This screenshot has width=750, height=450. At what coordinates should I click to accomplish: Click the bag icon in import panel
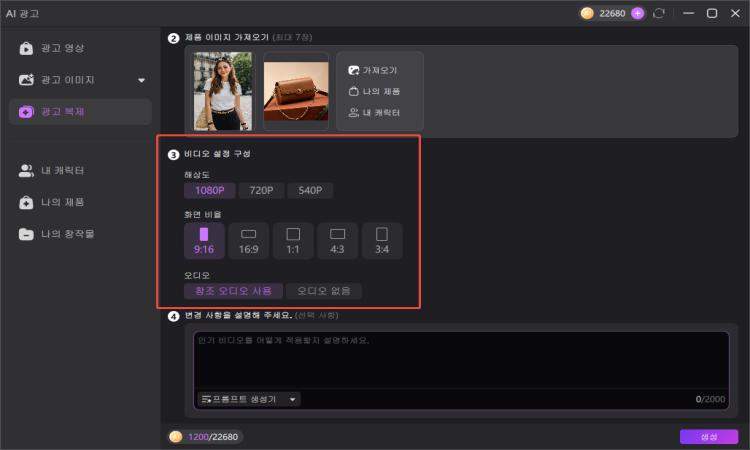(x=353, y=91)
